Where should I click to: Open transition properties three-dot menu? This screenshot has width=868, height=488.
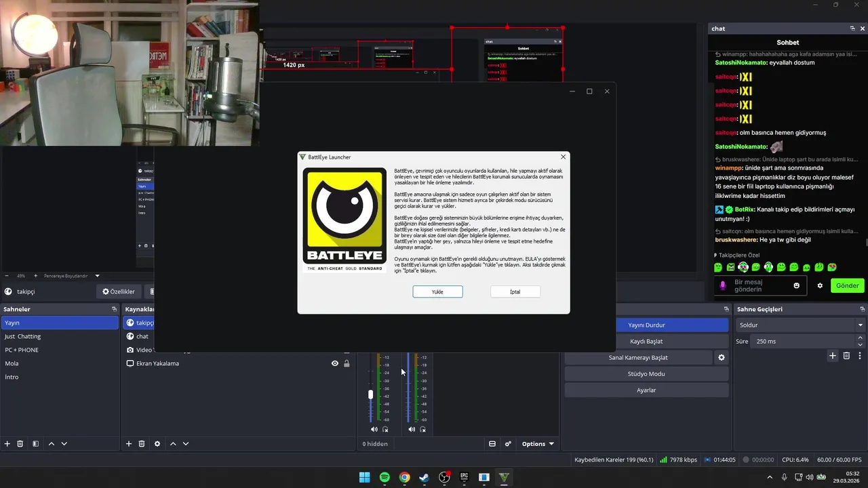click(860, 356)
